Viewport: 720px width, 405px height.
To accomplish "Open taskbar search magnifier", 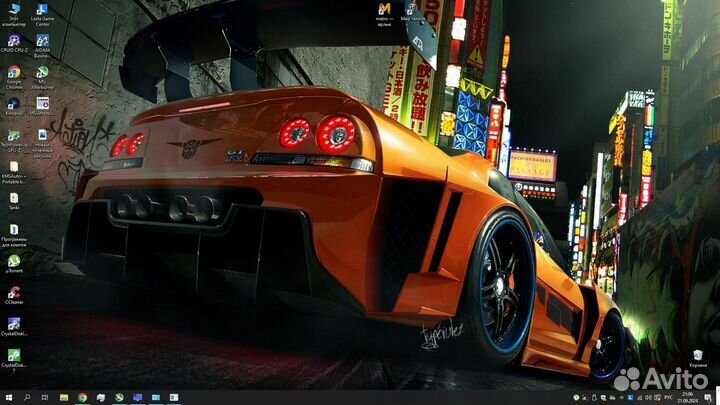I will [x=27, y=397].
